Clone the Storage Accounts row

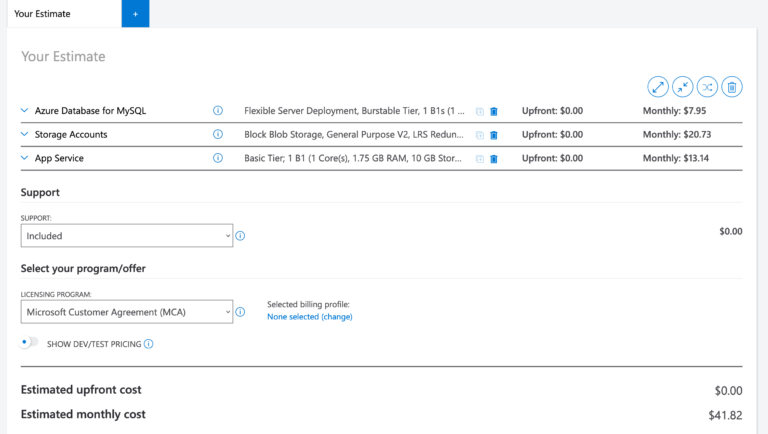[x=480, y=135]
